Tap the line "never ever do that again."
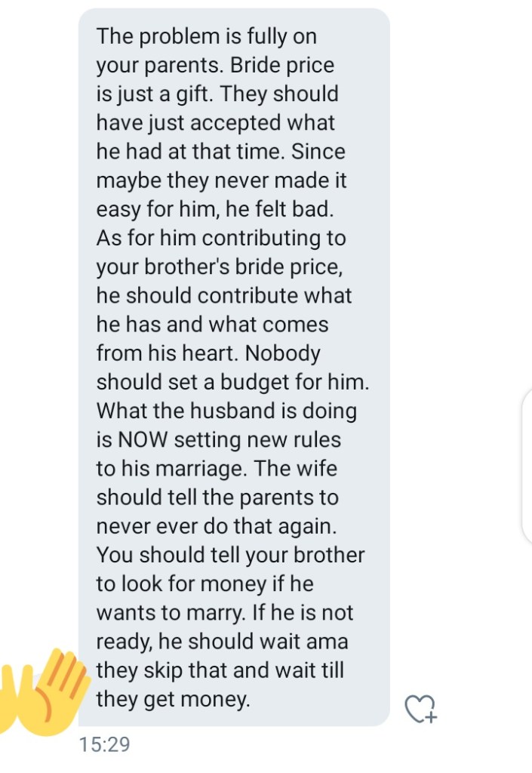The height and width of the screenshot is (773, 532). tap(217, 526)
